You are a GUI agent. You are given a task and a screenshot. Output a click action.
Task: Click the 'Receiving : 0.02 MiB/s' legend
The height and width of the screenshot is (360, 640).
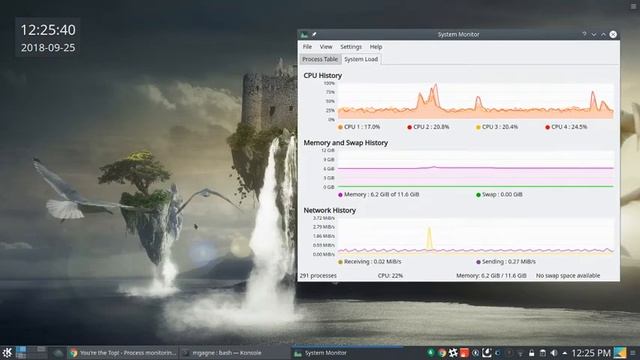[x=372, y=262]
